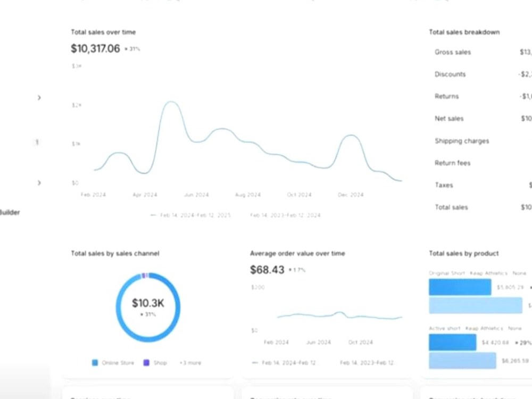Select the Gross sales row

click(x=483, y=52)
